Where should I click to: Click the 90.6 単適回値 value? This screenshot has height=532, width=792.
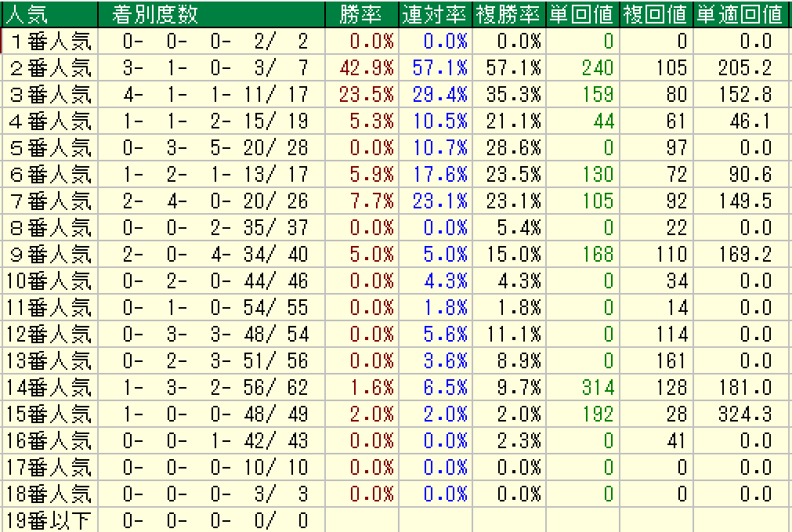pyautogui.click(x=750, y=175)
